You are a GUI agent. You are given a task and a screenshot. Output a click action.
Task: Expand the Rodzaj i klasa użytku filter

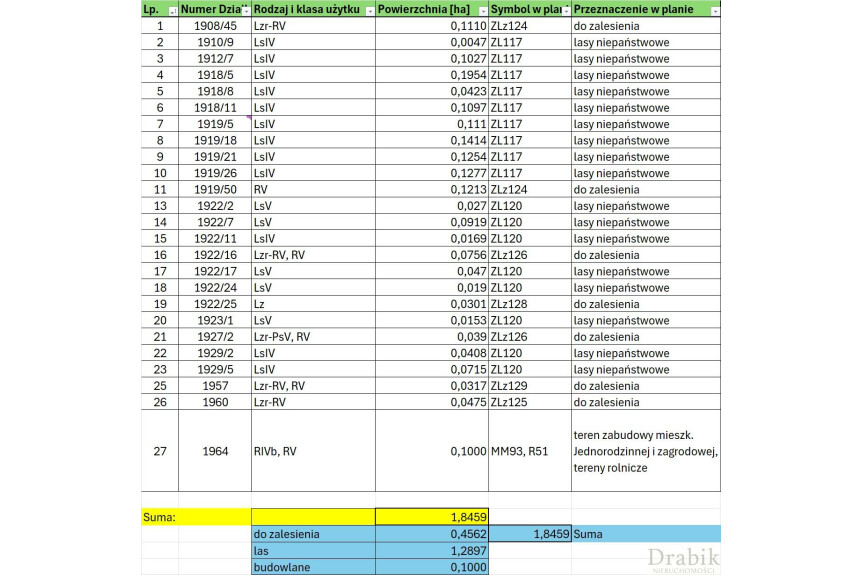pyautogui.click(x=369, y=10)
